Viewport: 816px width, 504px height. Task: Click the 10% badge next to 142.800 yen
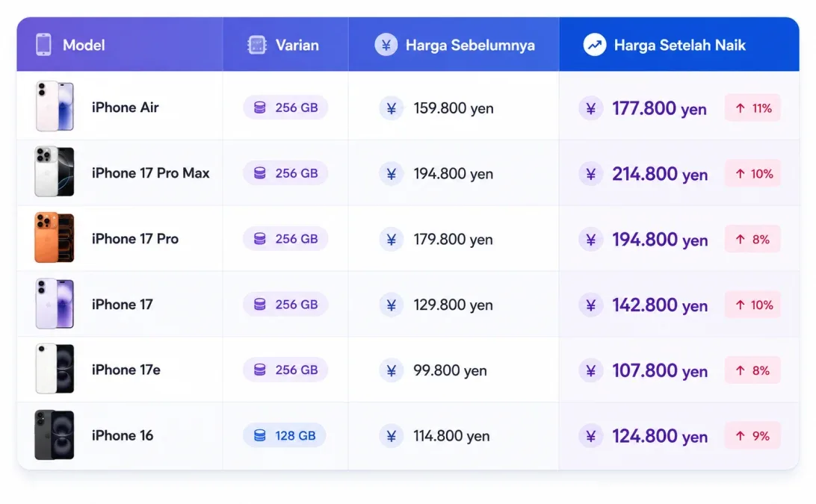pos(752,305)
